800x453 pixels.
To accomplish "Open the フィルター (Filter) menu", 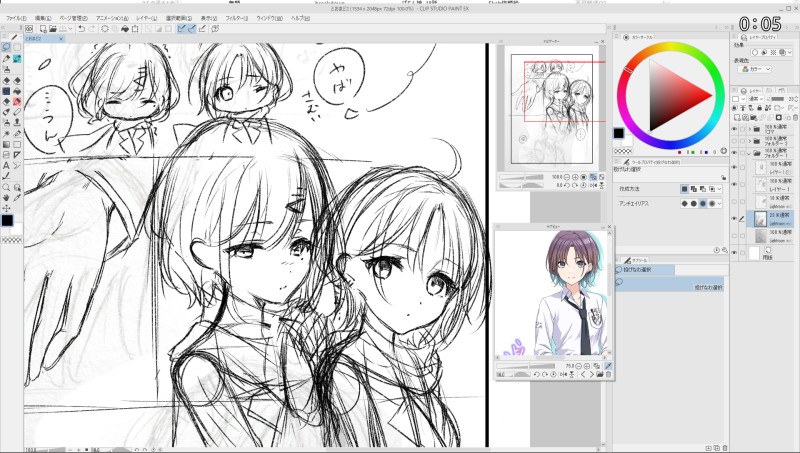I will [x=237, y=18].
